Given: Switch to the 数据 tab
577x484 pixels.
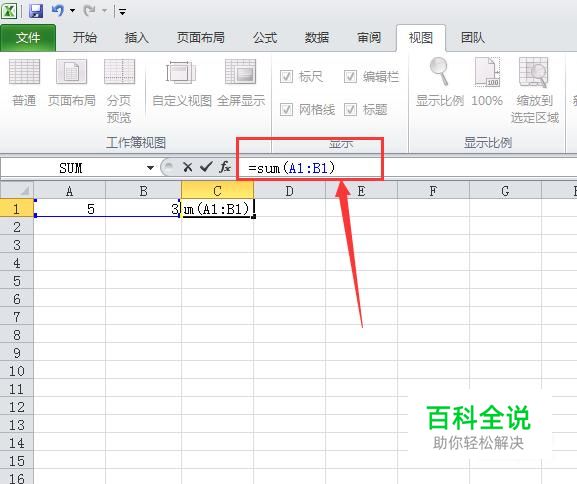Looking at the screenshot, I should 317,38.
